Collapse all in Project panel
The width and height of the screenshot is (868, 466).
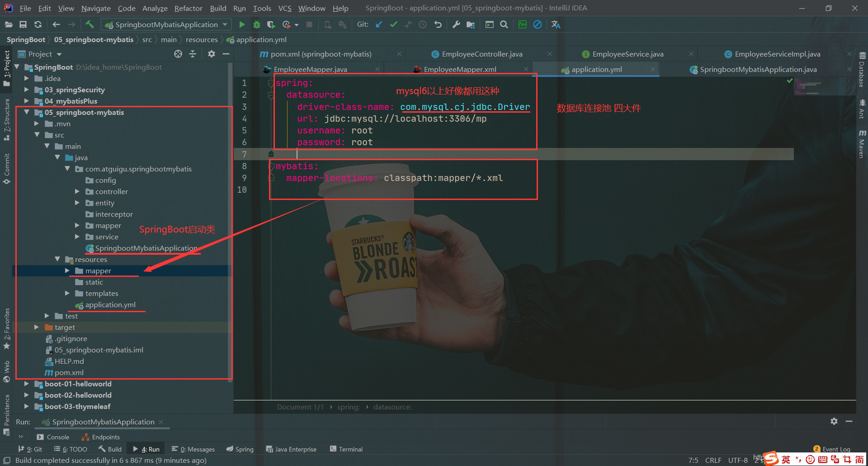(193, 54)
